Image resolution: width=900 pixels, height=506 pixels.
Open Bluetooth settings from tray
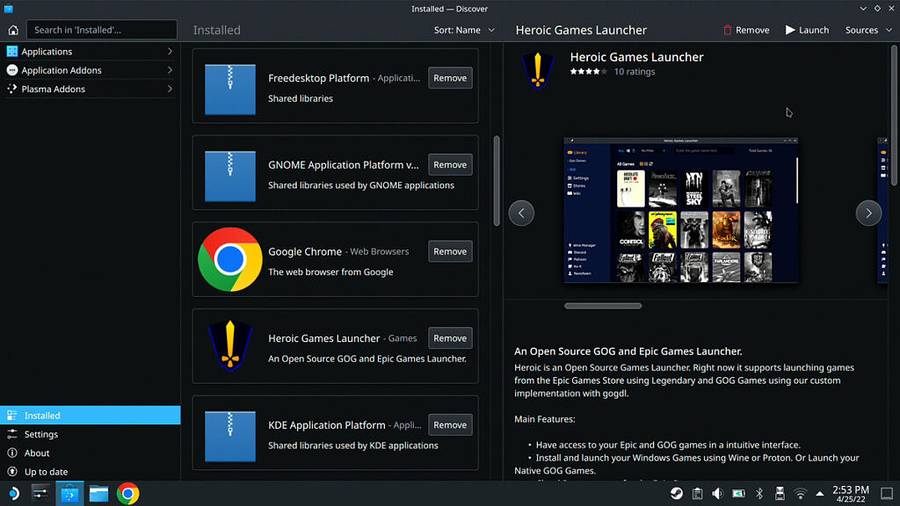759,493
